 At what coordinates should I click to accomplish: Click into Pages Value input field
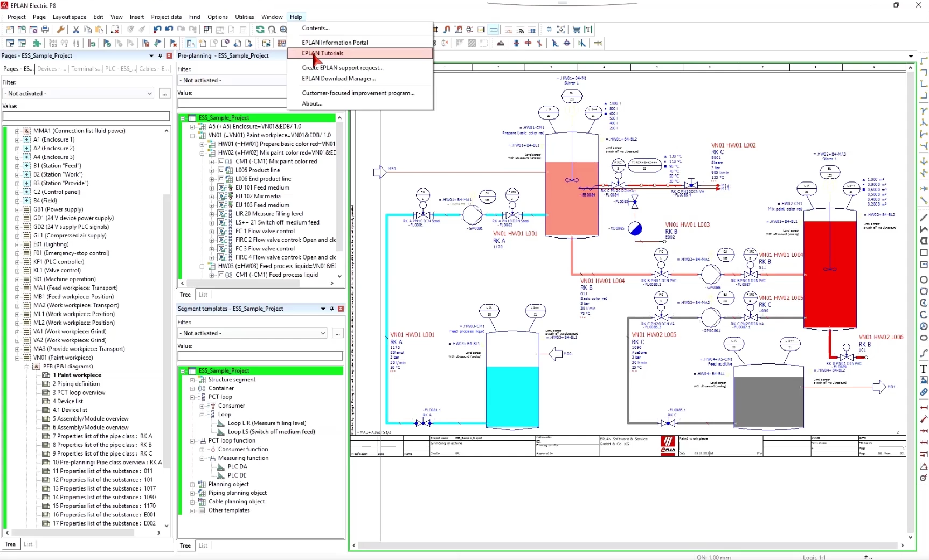(86, 116)
